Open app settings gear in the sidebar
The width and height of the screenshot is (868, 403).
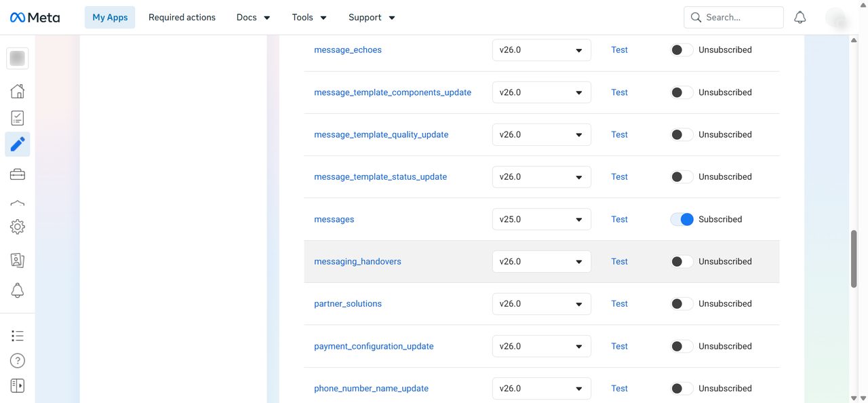18,227
